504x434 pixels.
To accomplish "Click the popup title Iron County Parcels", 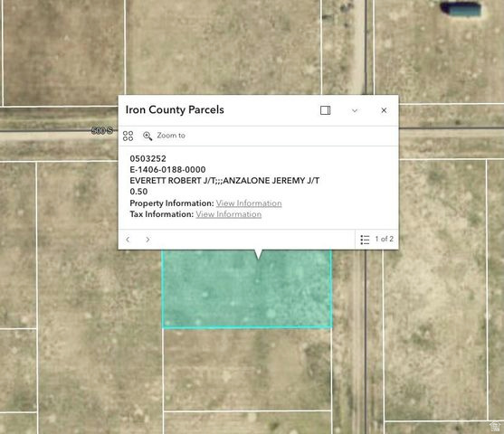I will click(x=175, y=110).
